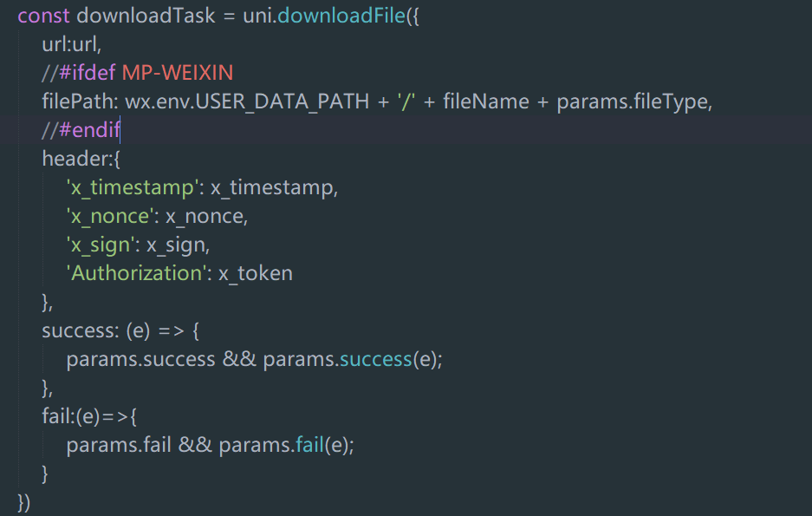The width and height of the screenshot is (812, 516).
Task: Click MP-WEIXIN in the ifdef comment
Action: point(177,73)
